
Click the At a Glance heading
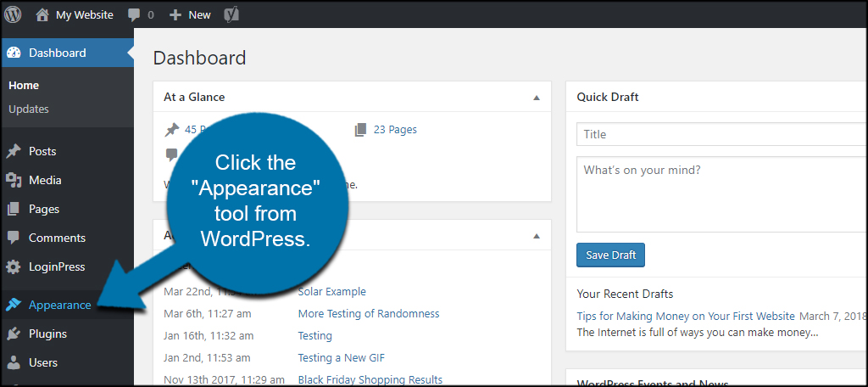[194, 97]
